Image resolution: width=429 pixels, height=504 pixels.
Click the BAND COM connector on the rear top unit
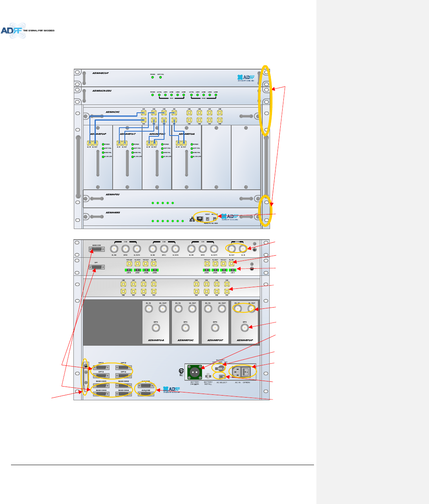tap(97, 249)
